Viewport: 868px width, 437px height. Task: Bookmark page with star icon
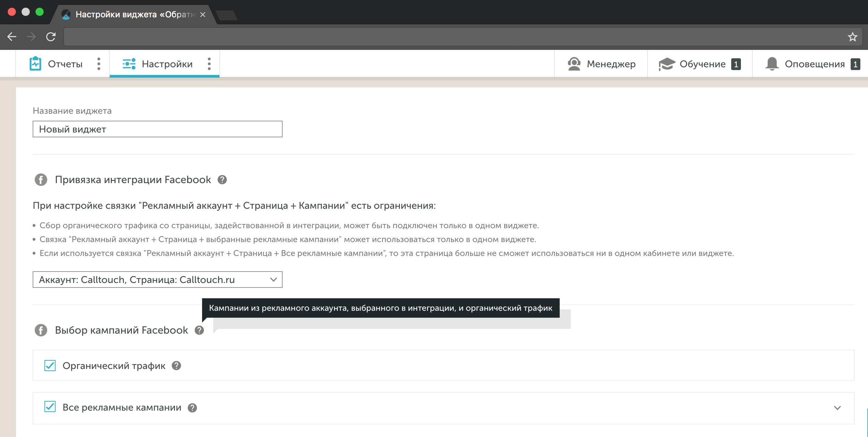click(x=852, y=37)
